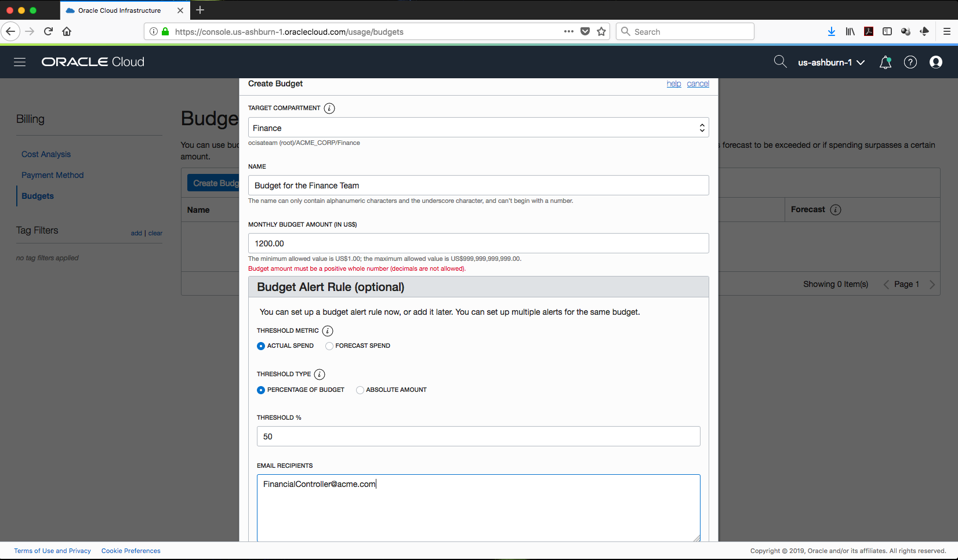Click the Adobe Acrobat extension icon
This screenshot has height=560, width=958.
tap(869, 31)
